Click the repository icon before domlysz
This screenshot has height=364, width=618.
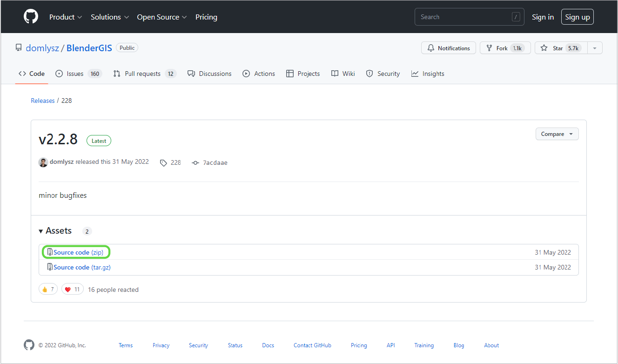[19, 48]
